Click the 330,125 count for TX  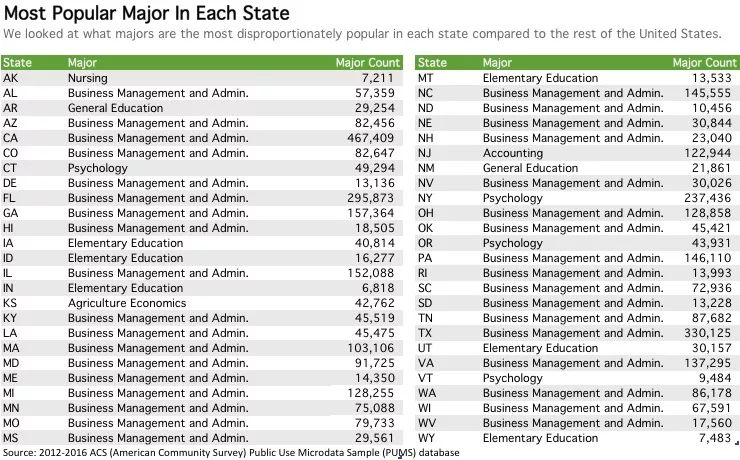[x=705, y=333]
